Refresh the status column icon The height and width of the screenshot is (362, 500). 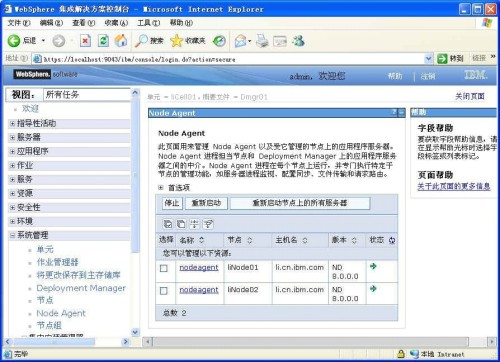392,240
